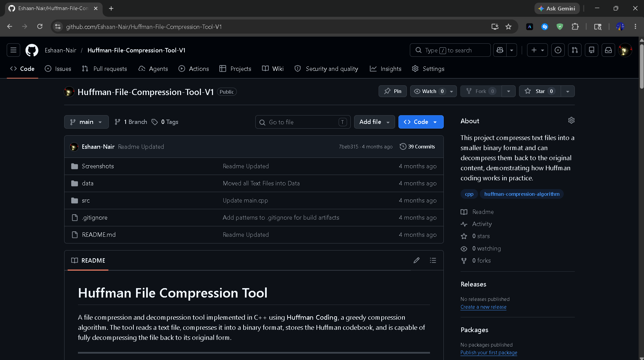Click the Fork button
This screenshot has width=644, height=360.
[x=481, y=91]
